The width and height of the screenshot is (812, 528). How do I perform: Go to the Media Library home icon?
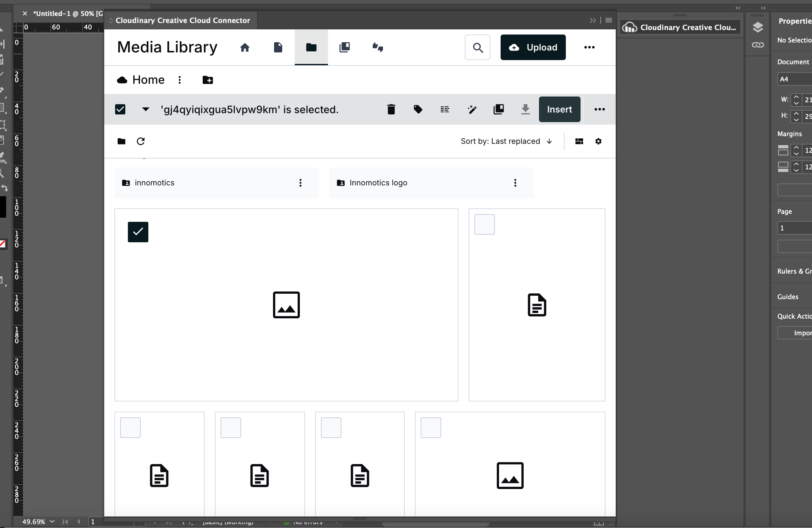click(245, 47)
